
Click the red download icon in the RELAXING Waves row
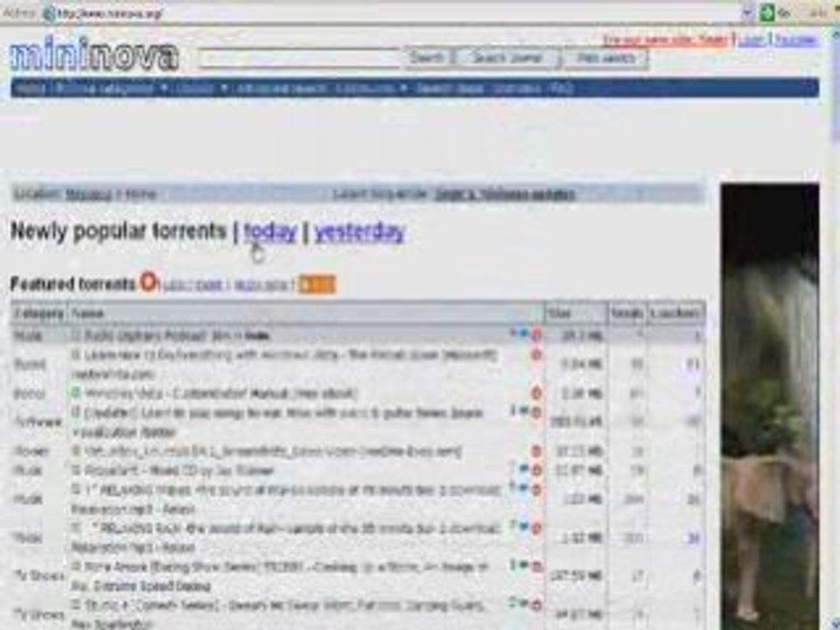pyautogui.click(x=536, y=490)
